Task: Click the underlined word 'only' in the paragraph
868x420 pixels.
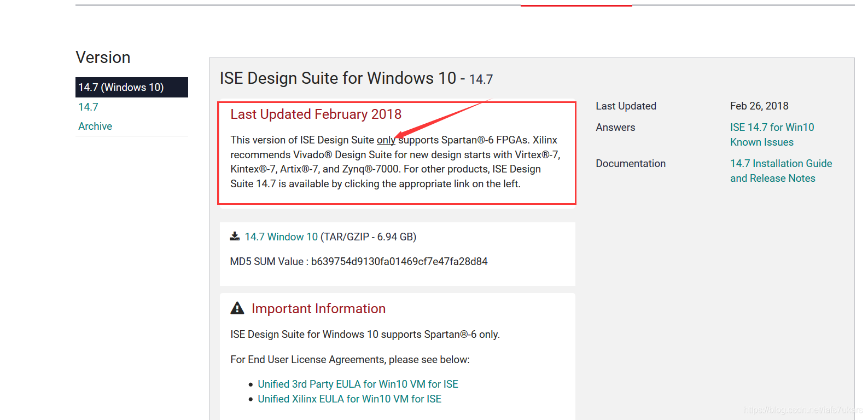Action: (386, 140)
